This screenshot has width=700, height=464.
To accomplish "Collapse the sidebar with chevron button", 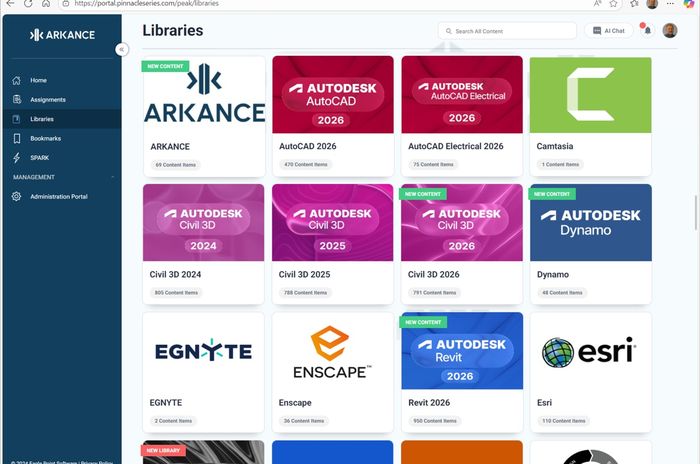I will 121,49.
